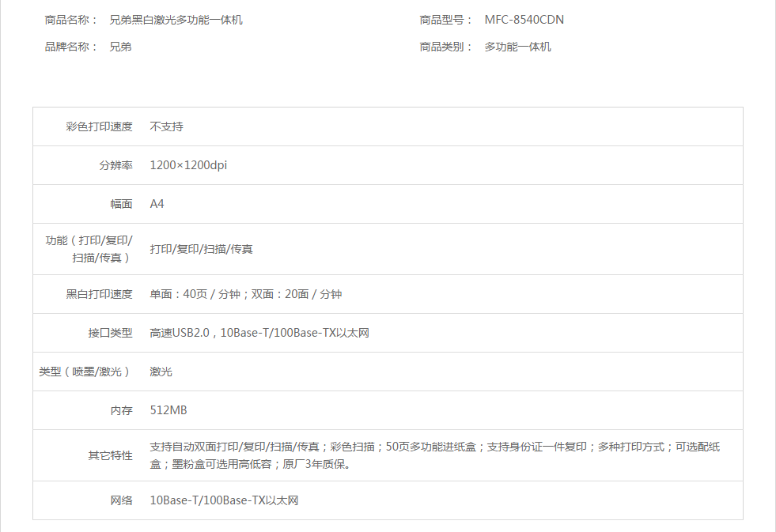Image resolution: width=776 pixels, height=532 pixels.
Task: Click the 内存 row label
Action: click(x=121, y=410)
